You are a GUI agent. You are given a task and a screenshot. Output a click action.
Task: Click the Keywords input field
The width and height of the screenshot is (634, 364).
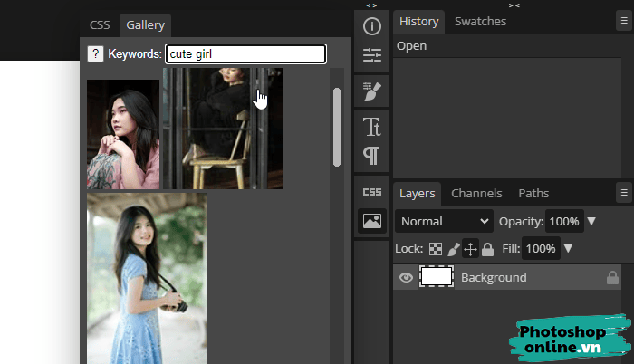click(x=245, y=53)
